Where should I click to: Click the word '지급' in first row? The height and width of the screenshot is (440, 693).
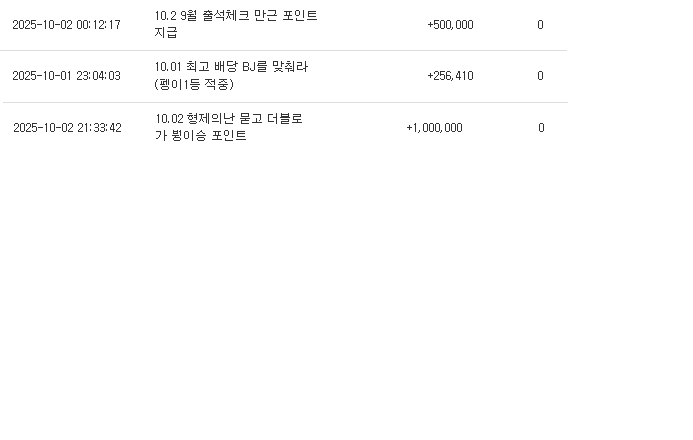(x=166, y=33)
